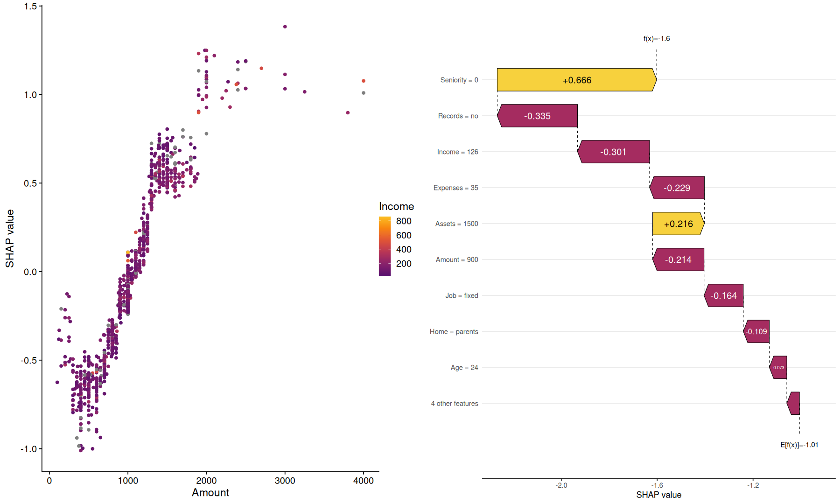840x504 pixels.
Task: Click the 'Seniority = 0' axis label
Action: (x=459, y=80)
